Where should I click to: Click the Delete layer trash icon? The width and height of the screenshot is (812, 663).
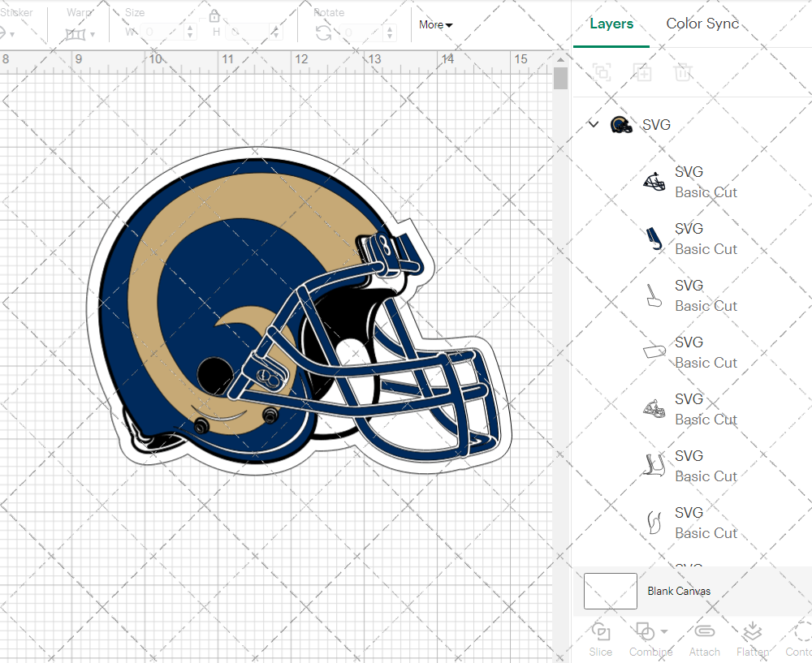(683, 72)
